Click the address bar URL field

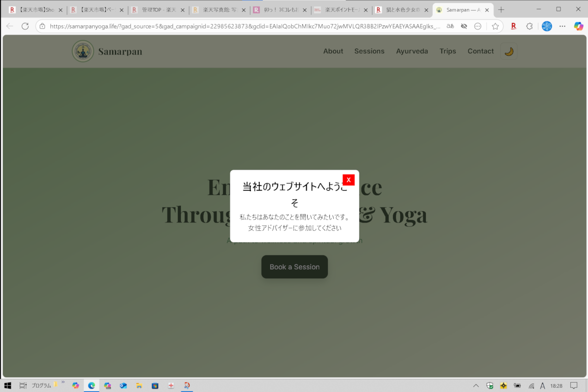(245, 26)
